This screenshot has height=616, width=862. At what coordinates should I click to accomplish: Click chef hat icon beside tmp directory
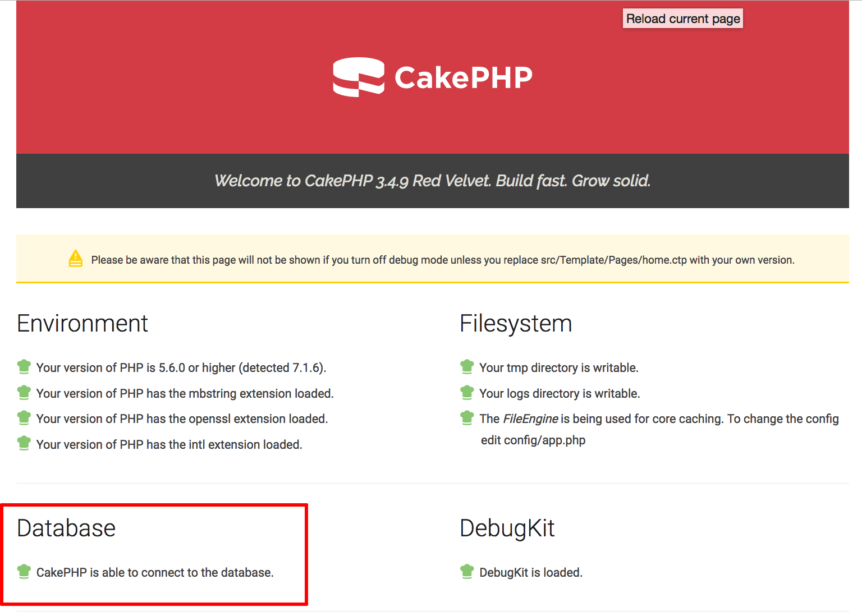[467, 367]
